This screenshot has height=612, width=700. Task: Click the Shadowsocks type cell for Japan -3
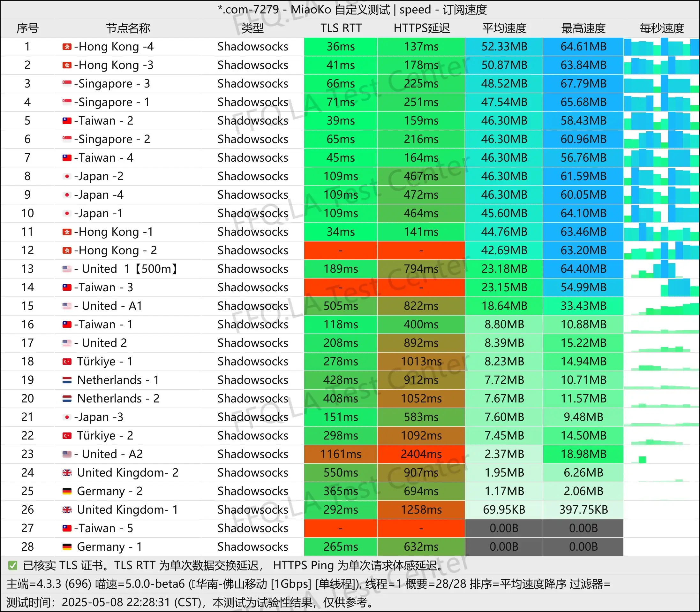click(x=252, y=417)
